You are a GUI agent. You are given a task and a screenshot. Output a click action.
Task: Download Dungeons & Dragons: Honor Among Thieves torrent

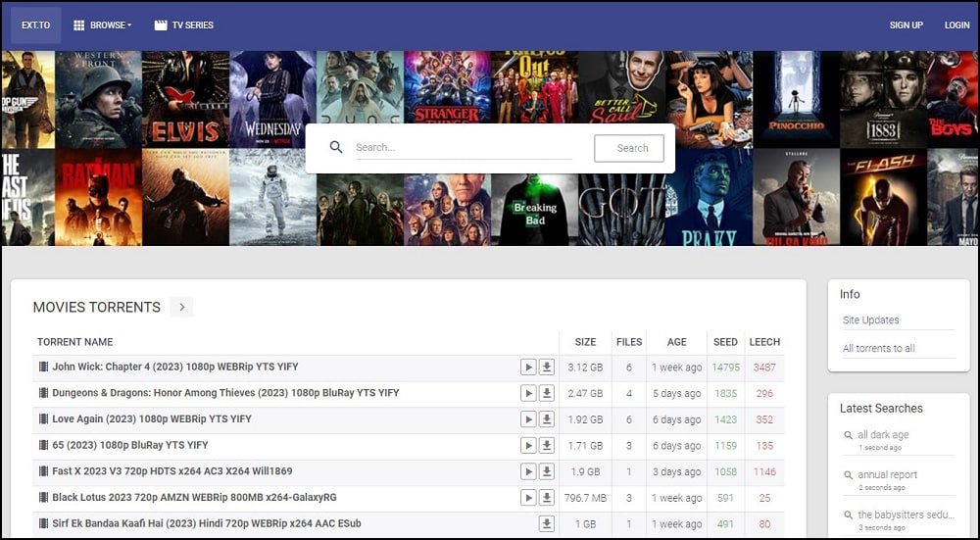pos(547,393)
